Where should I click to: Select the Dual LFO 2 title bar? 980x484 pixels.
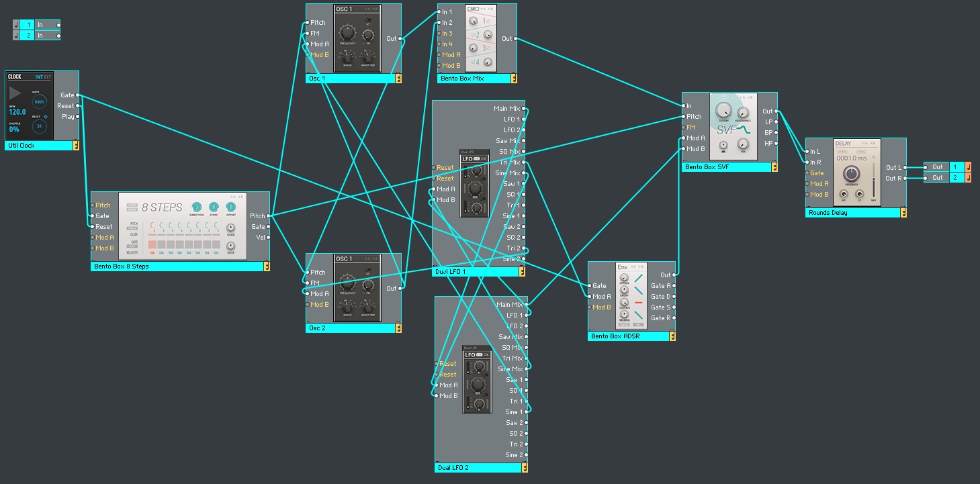click(478, 468)
